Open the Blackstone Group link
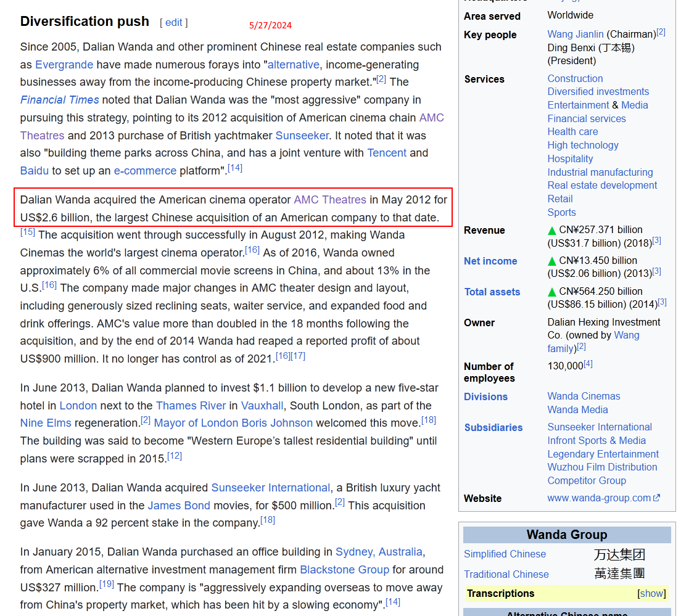Viewport: 681px width, 616px height. click(x=344, y=570)
